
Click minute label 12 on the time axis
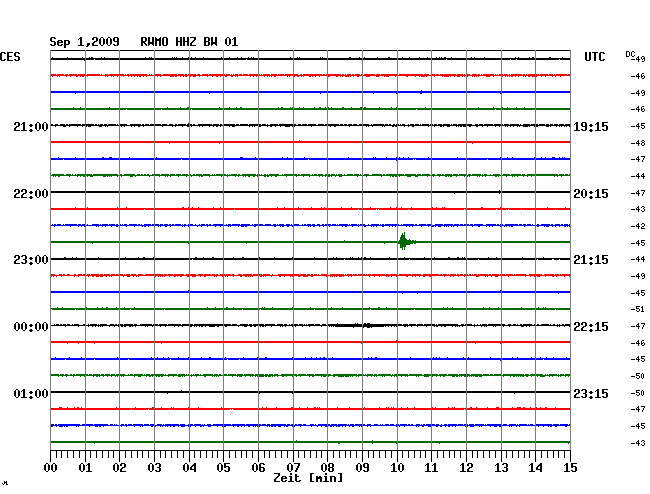click(x=466, y=468)
